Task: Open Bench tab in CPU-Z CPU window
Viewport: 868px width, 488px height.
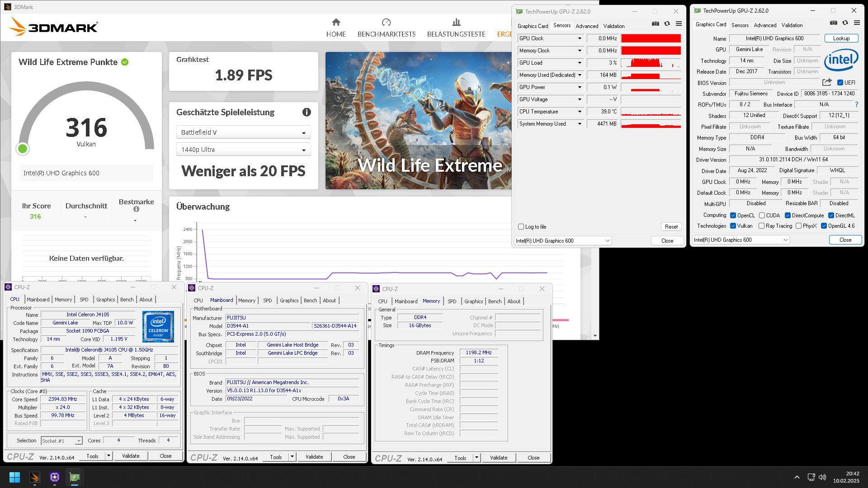Action: (127, 300)
